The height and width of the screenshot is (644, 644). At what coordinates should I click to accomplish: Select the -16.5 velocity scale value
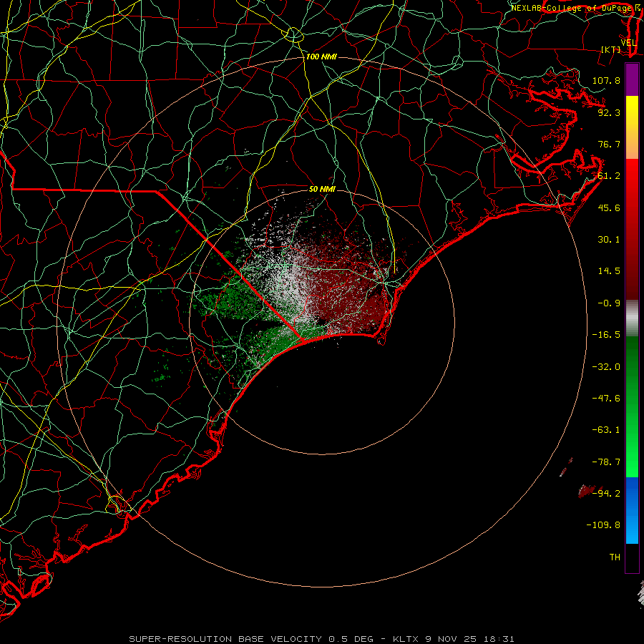coord(606,335)
